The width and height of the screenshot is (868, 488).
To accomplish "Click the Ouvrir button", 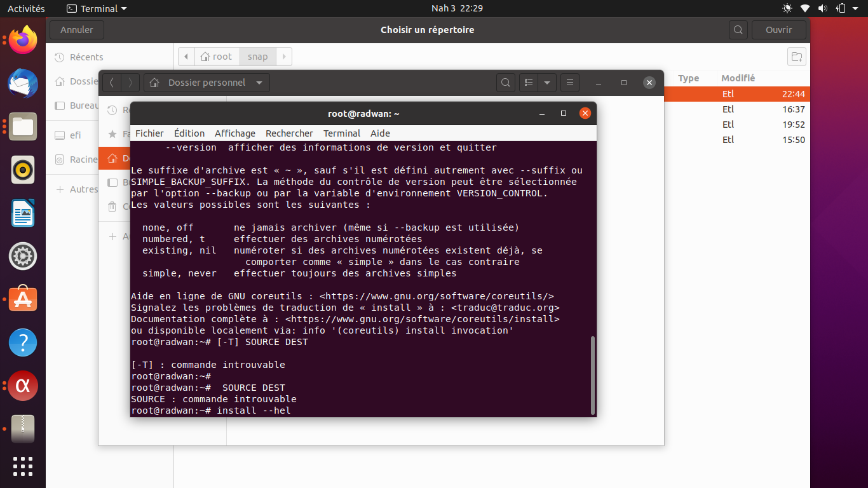I will coord(779,30).
